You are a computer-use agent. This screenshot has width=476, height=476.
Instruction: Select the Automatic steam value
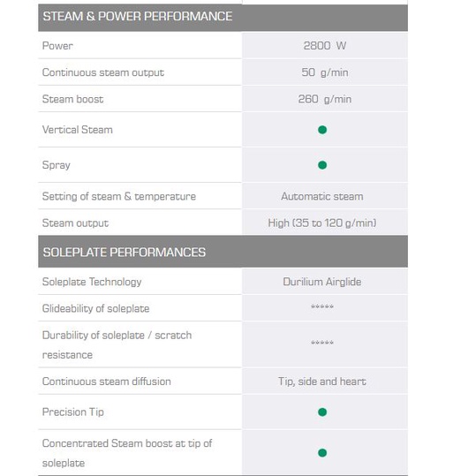coord(322,196)
